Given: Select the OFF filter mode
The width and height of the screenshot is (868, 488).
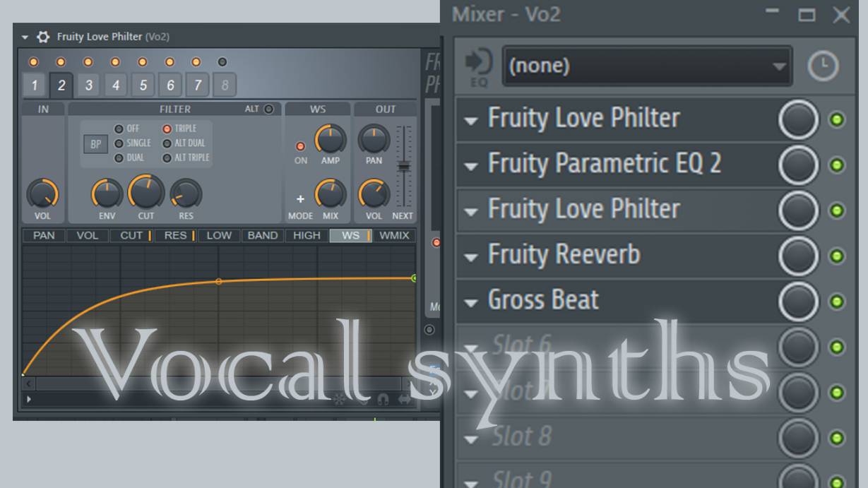Looking at the screenshot, I should pyautogui.click(x=119, y=129).
